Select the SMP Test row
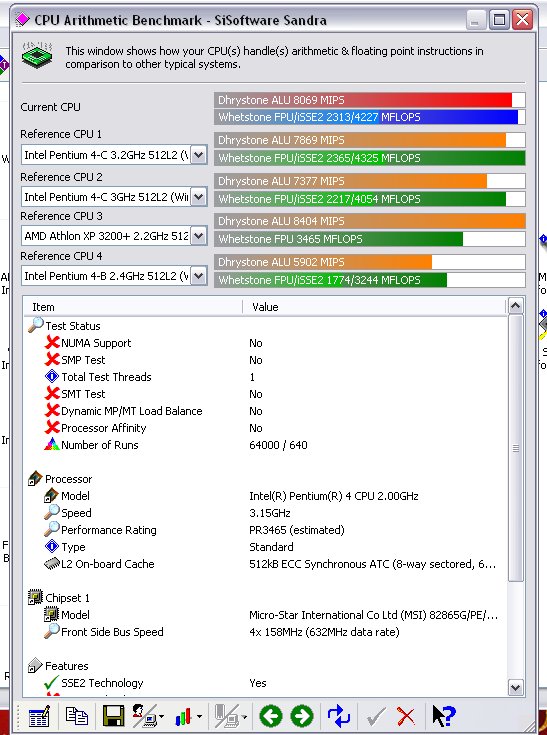The image size is (547, 735). [x=266, y=360]
